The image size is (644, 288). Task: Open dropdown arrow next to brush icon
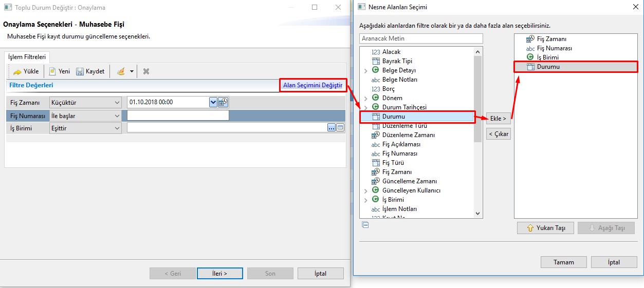pyautogui.click(x=132, y=71)
